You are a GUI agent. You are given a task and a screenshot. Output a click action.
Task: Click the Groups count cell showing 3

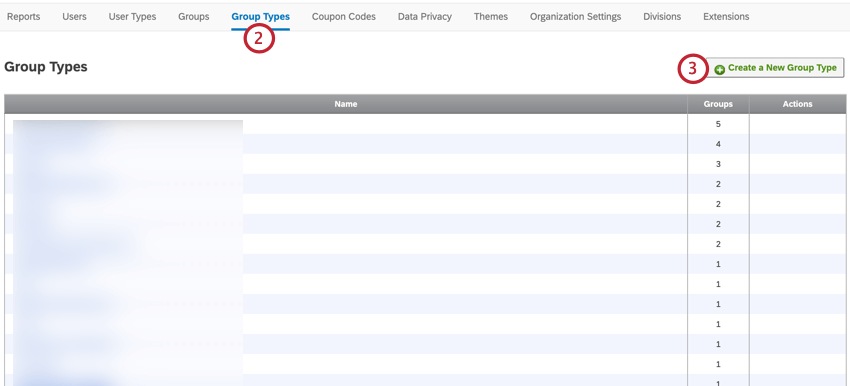[718, 164]
